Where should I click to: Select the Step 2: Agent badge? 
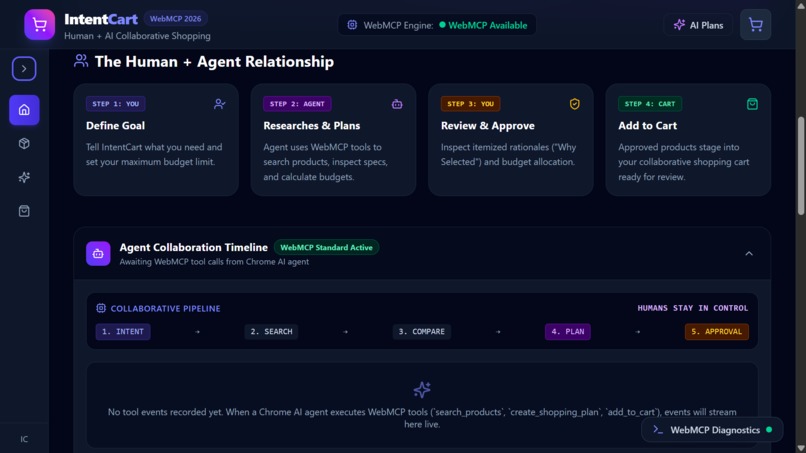point(297,104)
